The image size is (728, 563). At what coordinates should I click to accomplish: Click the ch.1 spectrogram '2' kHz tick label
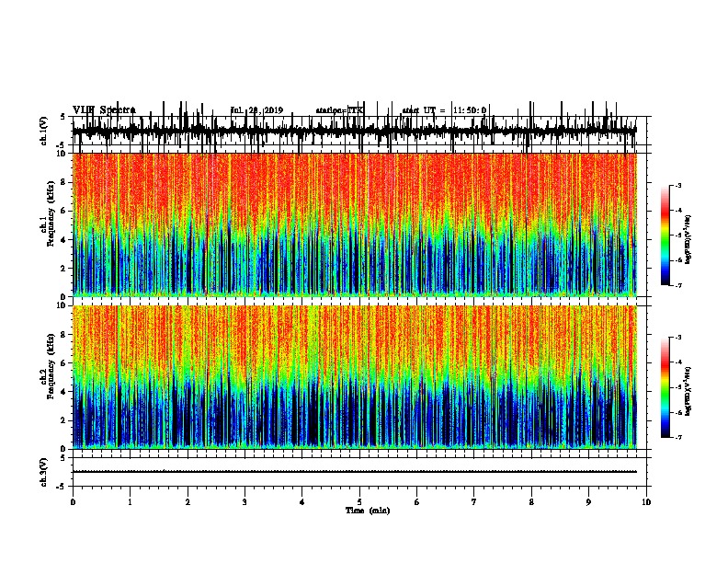(x=64, y=269)
